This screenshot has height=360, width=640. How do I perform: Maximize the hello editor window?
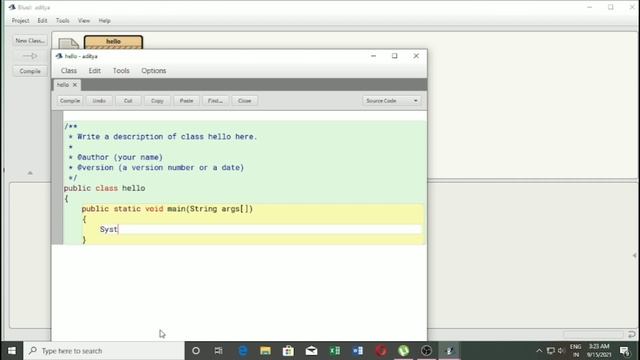click(x=395, y=56)
